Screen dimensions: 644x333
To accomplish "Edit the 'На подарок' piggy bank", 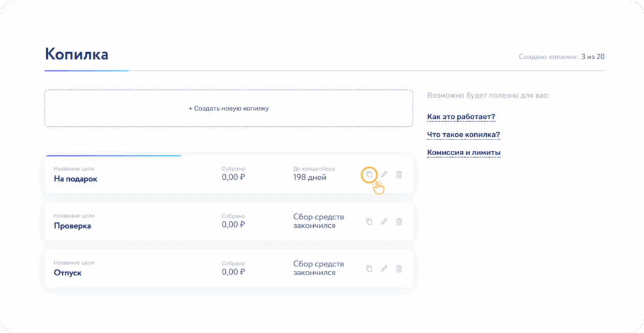I will (384, 174).
